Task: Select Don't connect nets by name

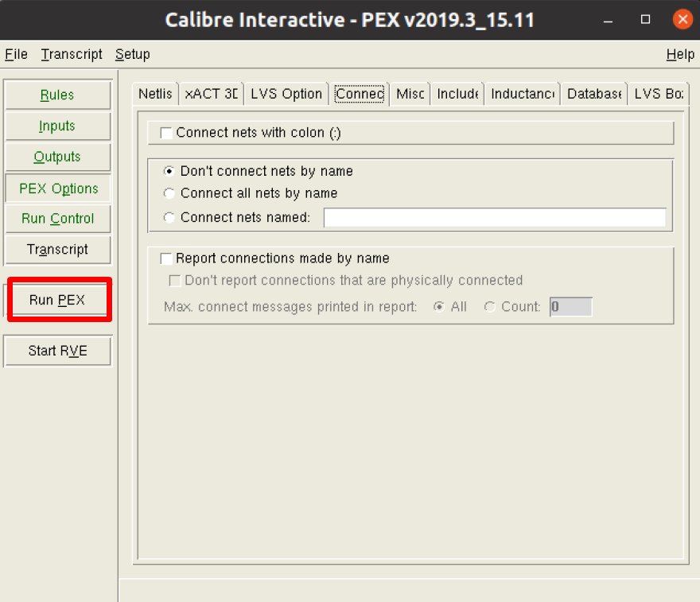Action: point(169,171)
